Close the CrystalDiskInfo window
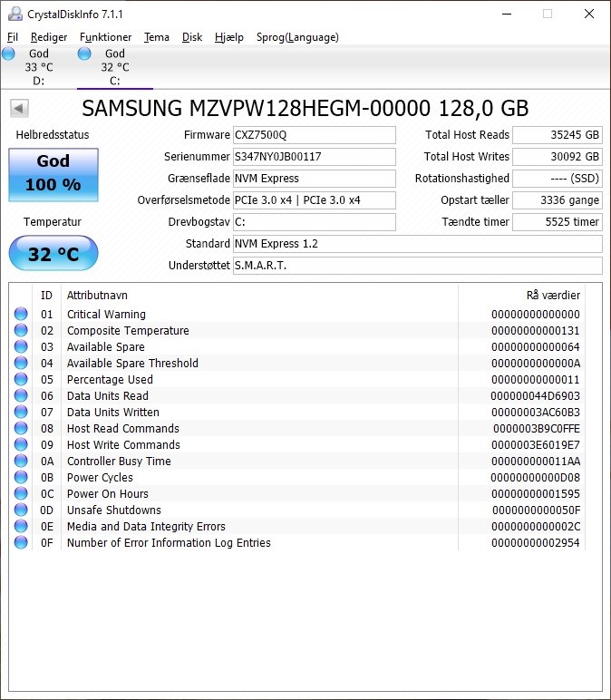Image resolution: width=611 pixels, height=700 pixels. coord(589,14)
